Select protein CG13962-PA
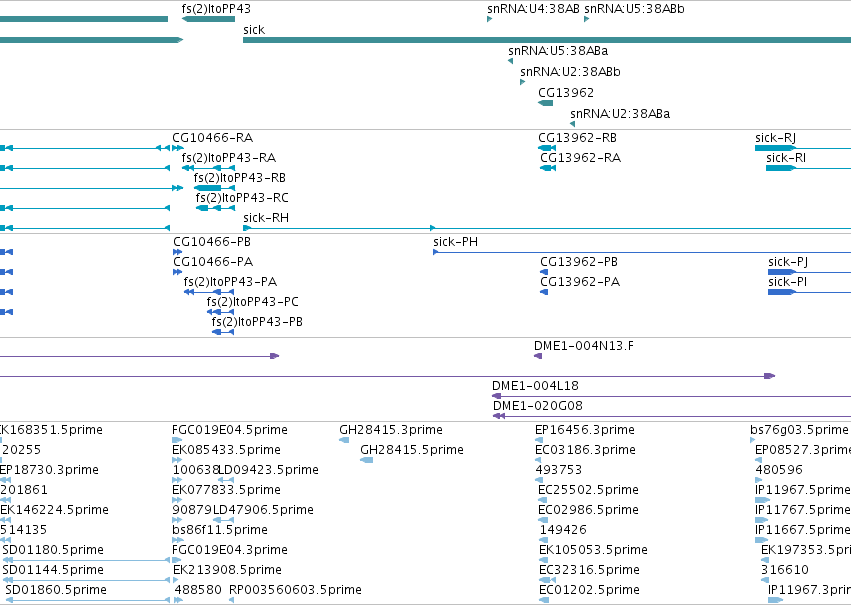The width and height of the screenshot is (851, 605). tap(580, 282)
